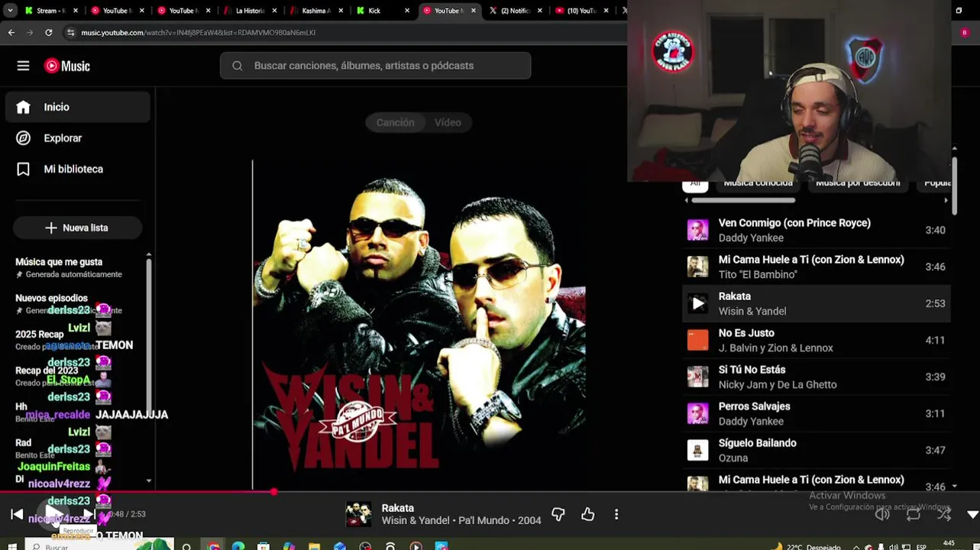The width and height of the screenshot is (980, 550).
Task: Switch to the (2) Notificaciones X tab
Action: 514,11
